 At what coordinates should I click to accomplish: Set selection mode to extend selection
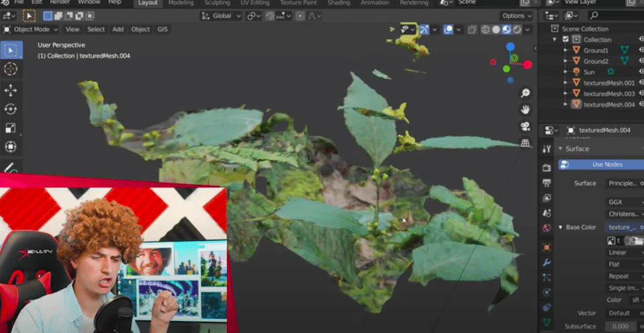pyautogui.click(x=58, y=16)
